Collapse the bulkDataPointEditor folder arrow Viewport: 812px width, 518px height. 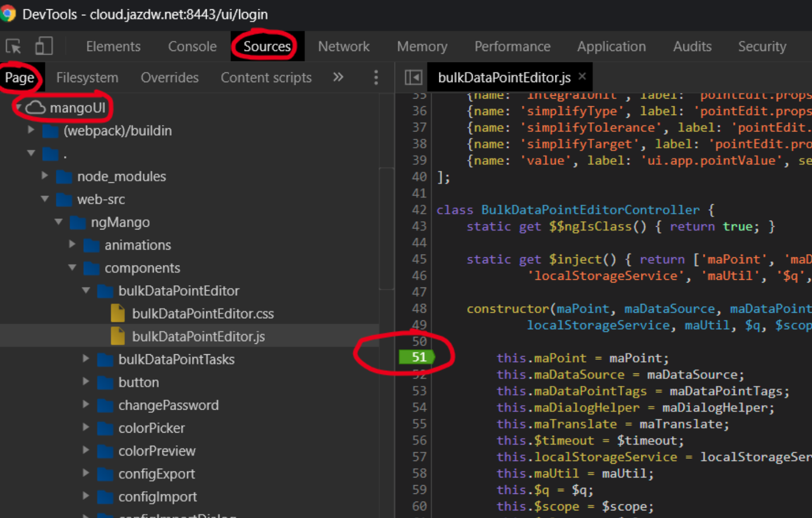[86, 290]
